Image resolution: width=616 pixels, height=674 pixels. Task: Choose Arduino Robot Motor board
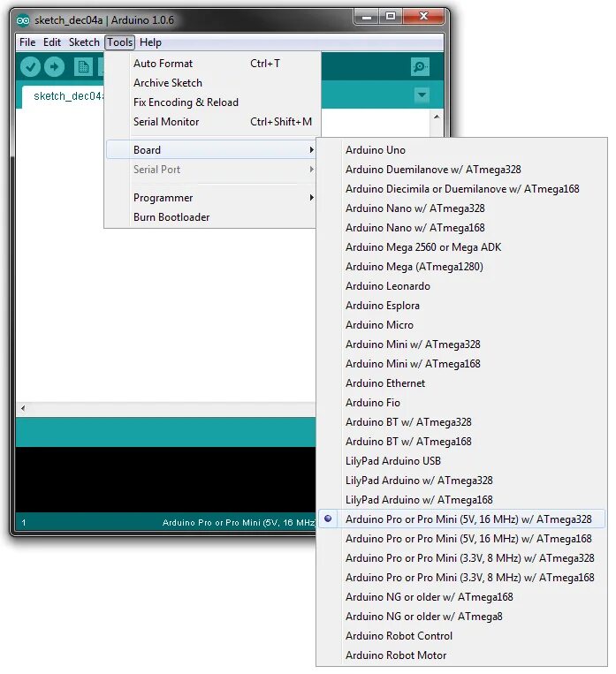[461, 655]
